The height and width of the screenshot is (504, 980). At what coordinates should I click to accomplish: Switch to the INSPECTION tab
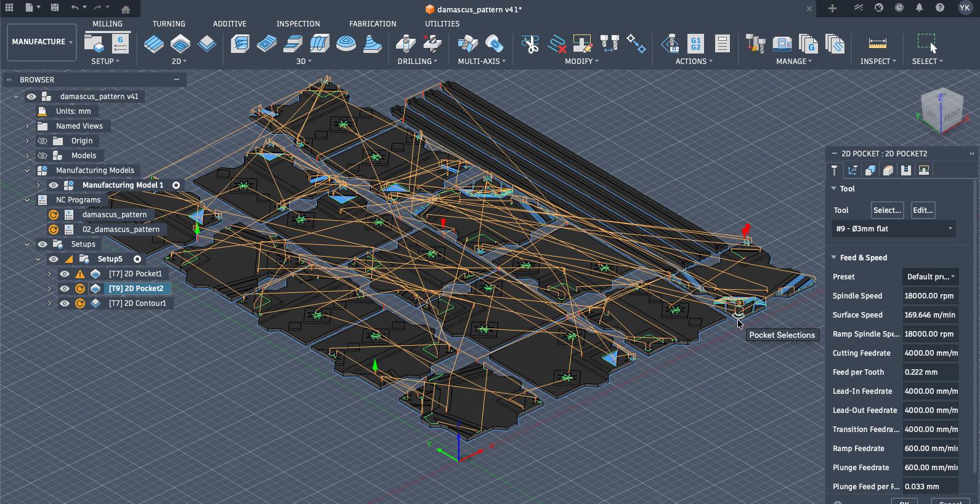pyautogui.click(x=298, y=24)
